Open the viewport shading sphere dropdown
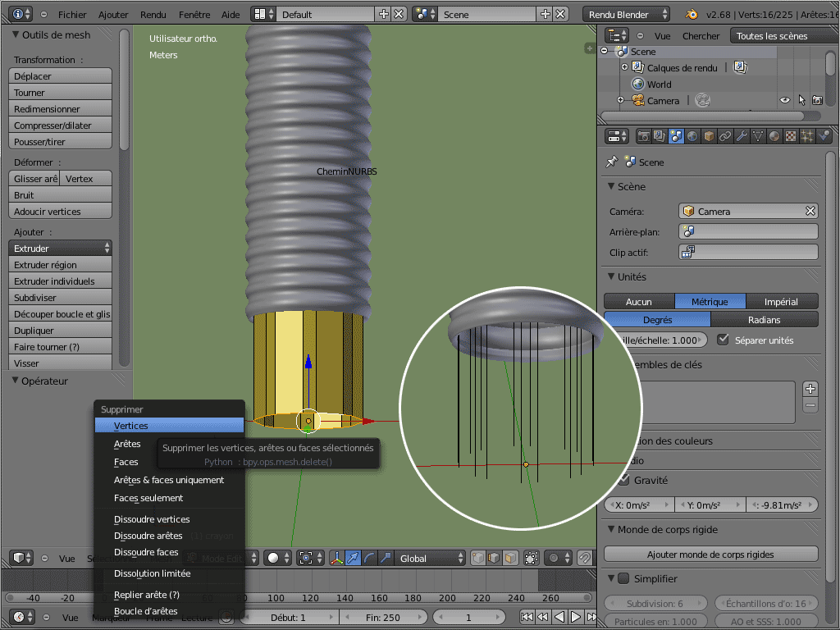Screen dimensions: 840x630 (278, 558)
